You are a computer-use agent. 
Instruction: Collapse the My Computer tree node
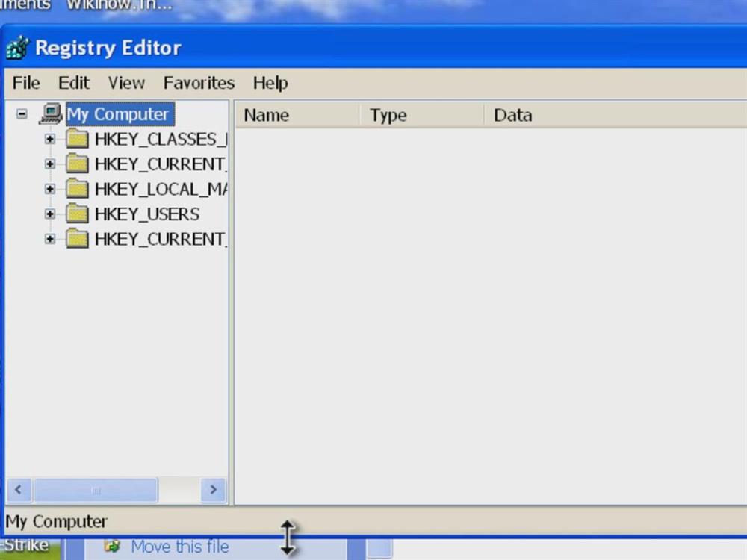22,115
